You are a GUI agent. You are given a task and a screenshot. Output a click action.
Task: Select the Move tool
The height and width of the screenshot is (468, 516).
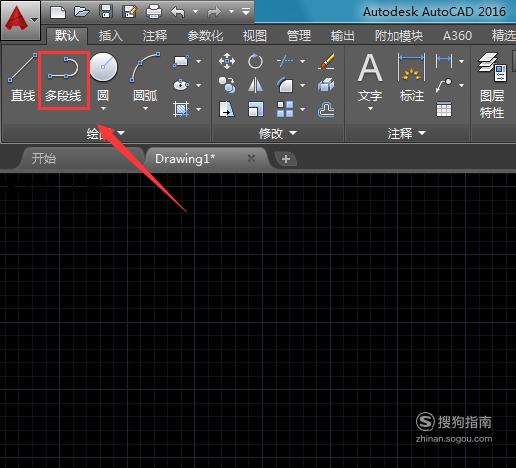click(227, 61)
